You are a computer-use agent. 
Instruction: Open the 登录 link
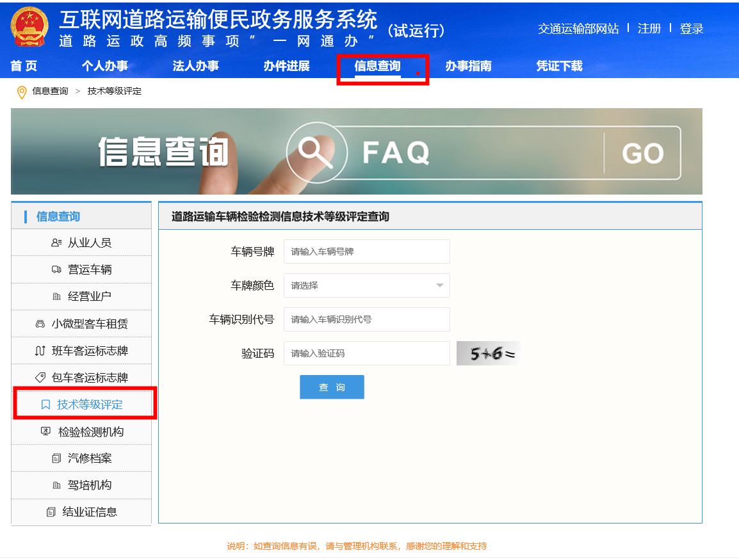691,29
